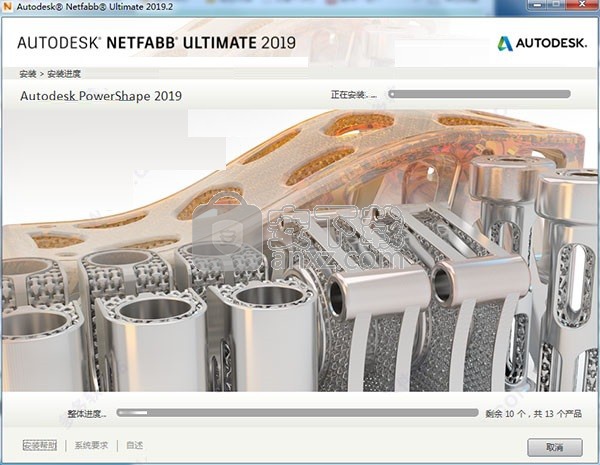Click the Autodesk PowerShape 2019 product name
This screenshot has height=465, width=600.
[101, 96]
